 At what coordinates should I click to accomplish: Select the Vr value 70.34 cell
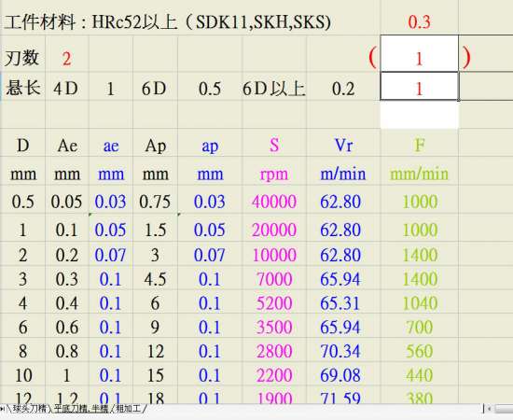[x=343, y=351]
